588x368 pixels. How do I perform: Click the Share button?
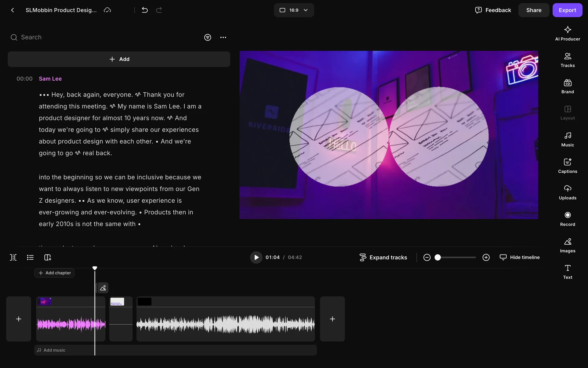click(533, 10)
